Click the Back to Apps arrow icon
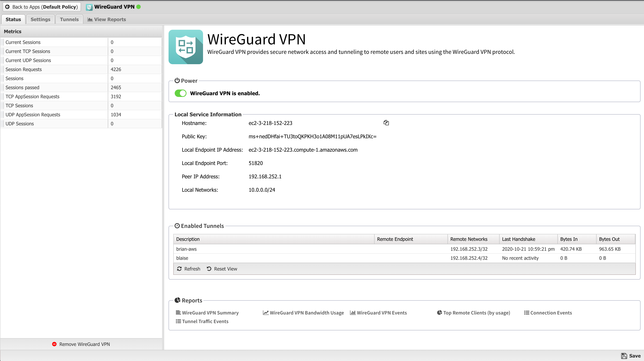 point(8,7)
